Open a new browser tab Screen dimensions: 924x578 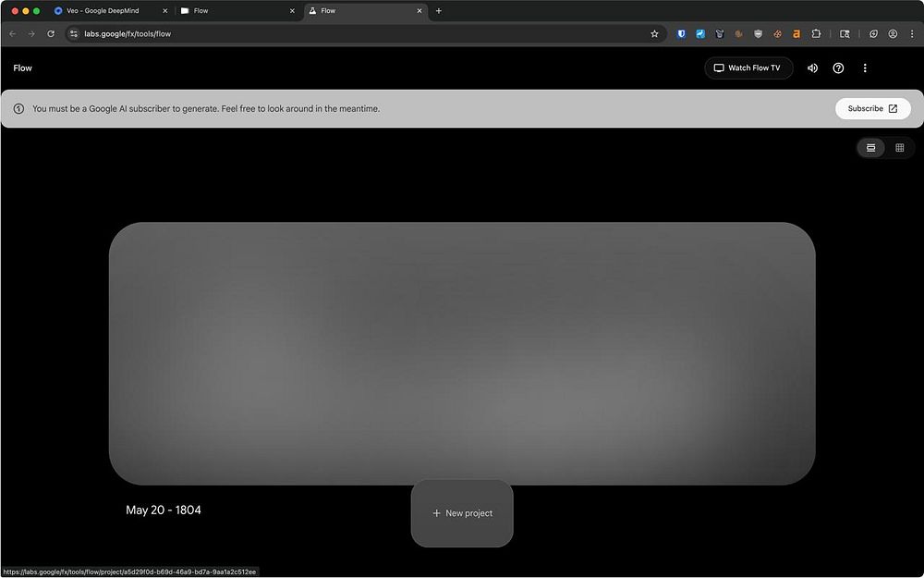click(438, 10)
